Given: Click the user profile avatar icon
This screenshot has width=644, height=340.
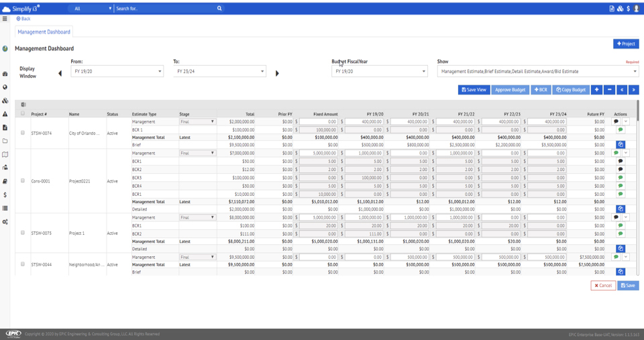Looking at the screenshot, I should pos(637,9).
